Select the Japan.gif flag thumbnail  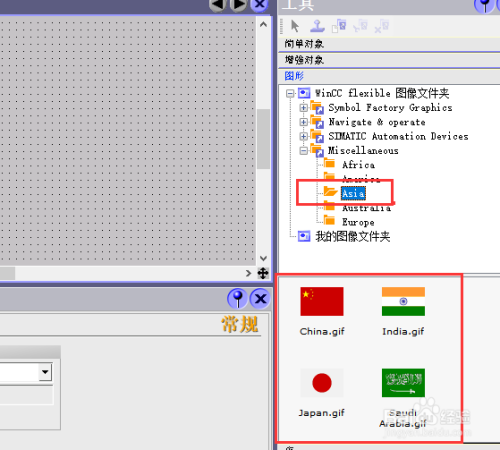tap(322, 383)
